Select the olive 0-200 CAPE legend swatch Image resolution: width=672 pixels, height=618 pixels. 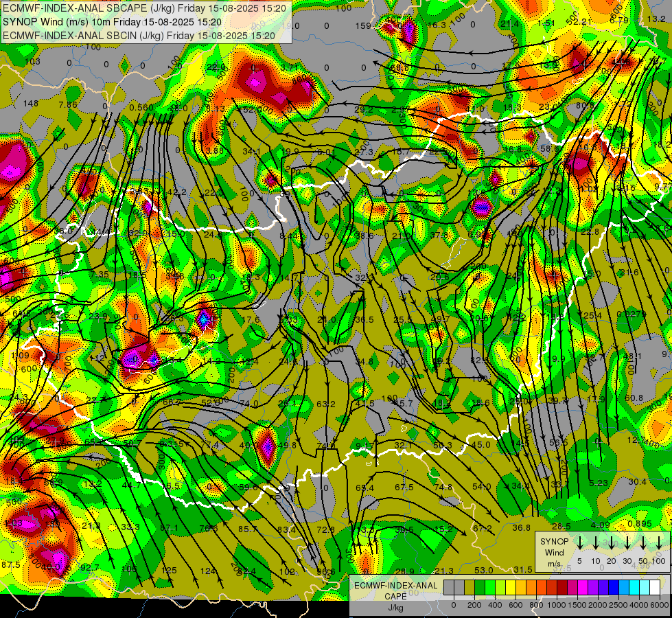[470, 587]
